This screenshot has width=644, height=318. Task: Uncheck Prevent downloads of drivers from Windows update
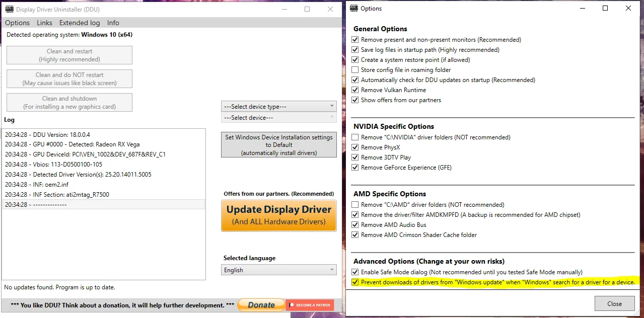click(355, 282)
